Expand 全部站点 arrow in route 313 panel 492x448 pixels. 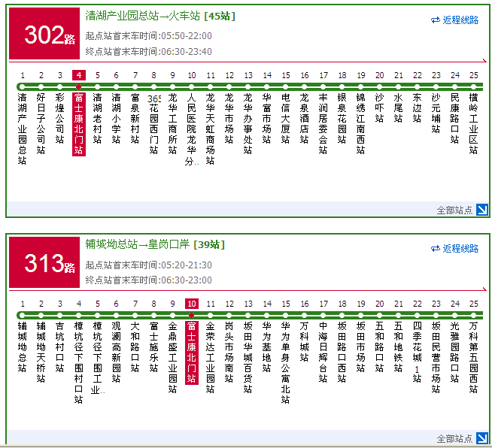click(x=482, y=438)
